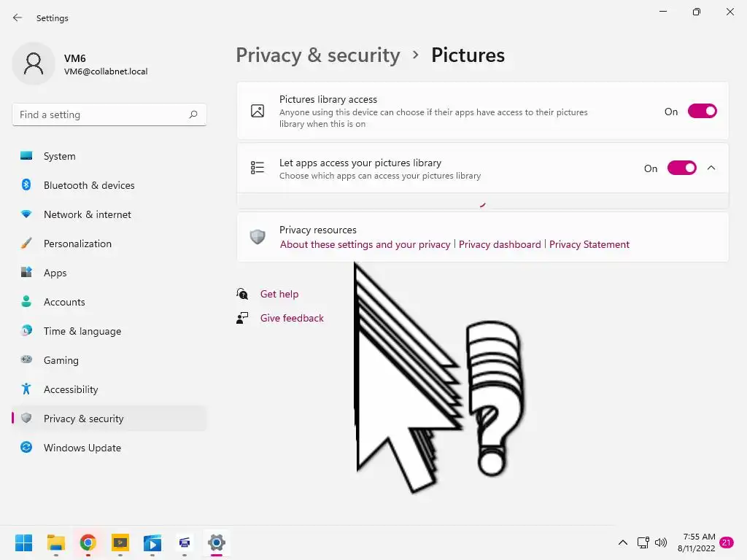Click the Personalization paintbrush icon
Viewport: 747px width, 560px height.
26,244
